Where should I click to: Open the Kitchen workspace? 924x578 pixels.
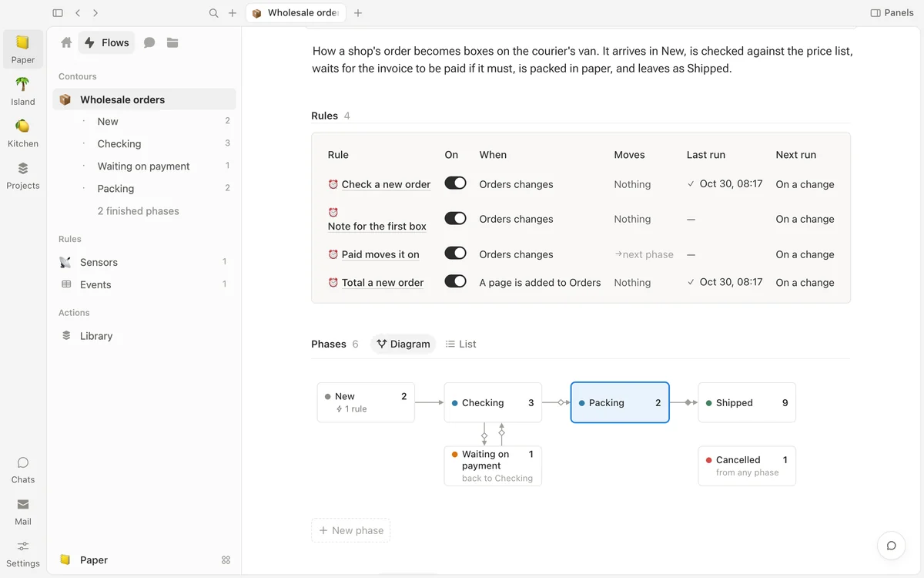pyautogui.click(x=23, y=133)
